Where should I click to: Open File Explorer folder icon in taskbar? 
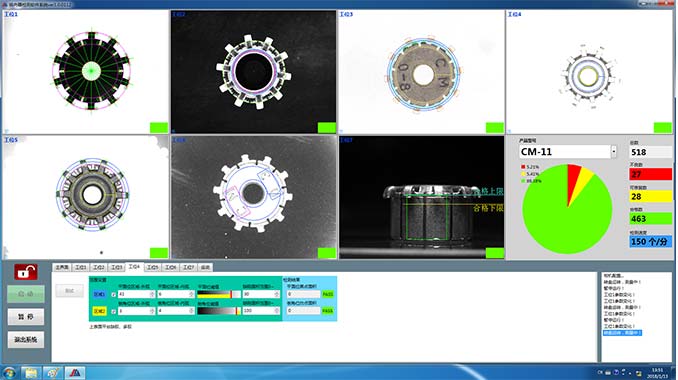tap(31, 373)
